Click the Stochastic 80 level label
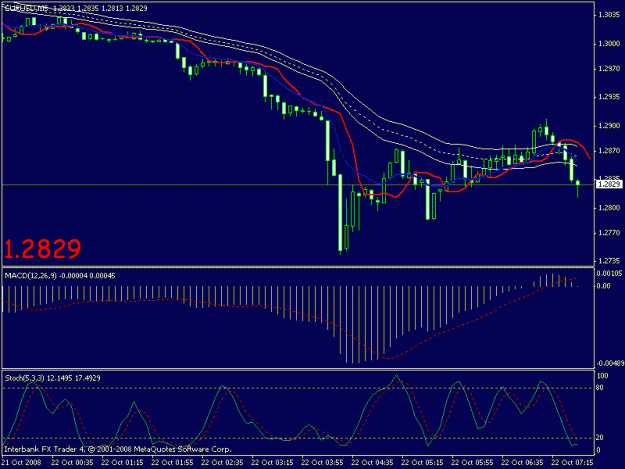 tap(599, 387)
